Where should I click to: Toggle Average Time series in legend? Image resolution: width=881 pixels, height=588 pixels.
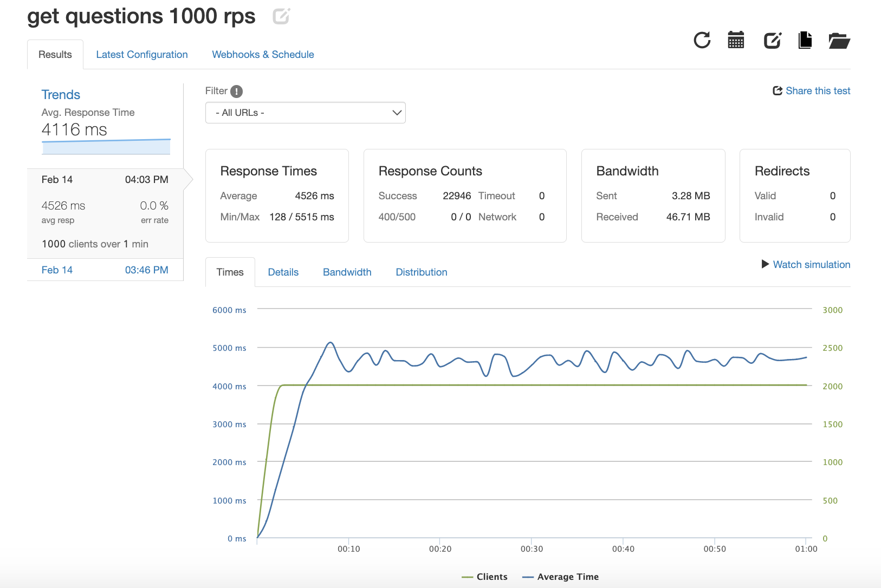(561, 577)
